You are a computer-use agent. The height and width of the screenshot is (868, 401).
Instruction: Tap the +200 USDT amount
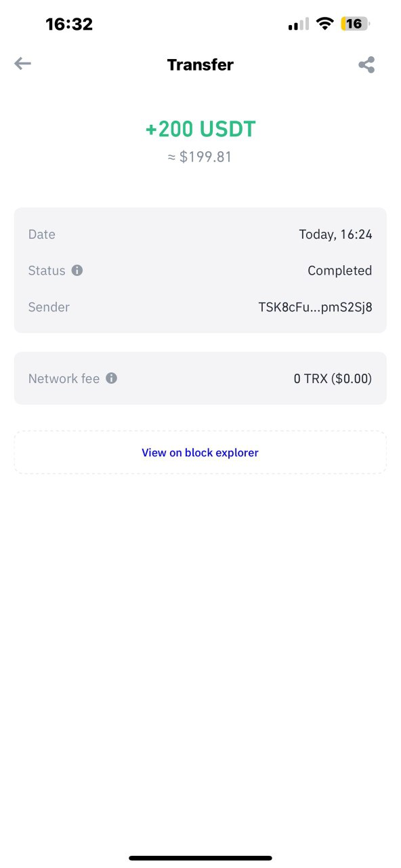pyautogui.click(x=200, y=129)
